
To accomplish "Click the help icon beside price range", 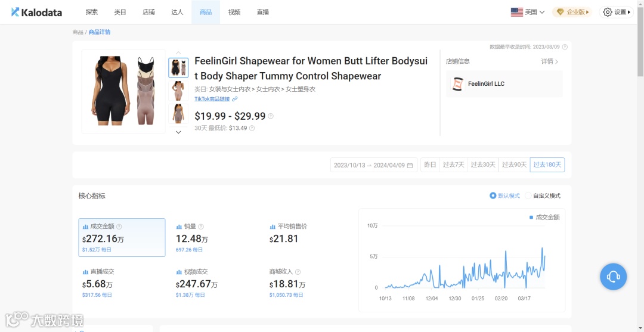I will pos(271,116).
